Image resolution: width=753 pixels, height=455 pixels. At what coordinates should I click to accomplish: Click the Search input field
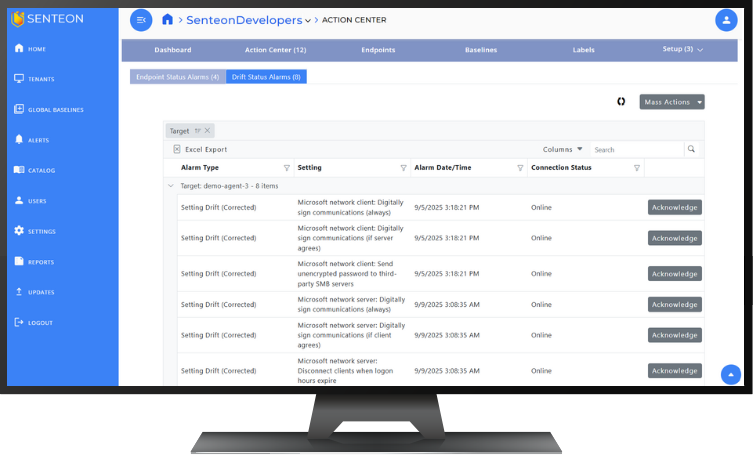(x=636, y=149)
